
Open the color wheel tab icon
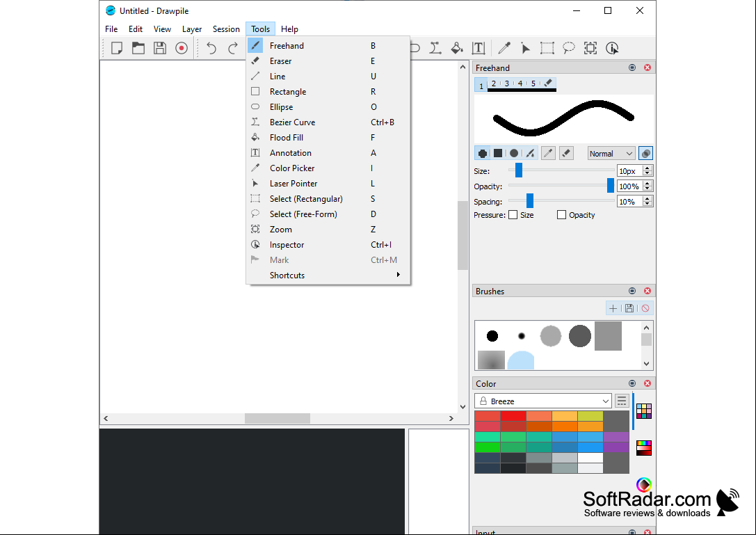[643, 484]
